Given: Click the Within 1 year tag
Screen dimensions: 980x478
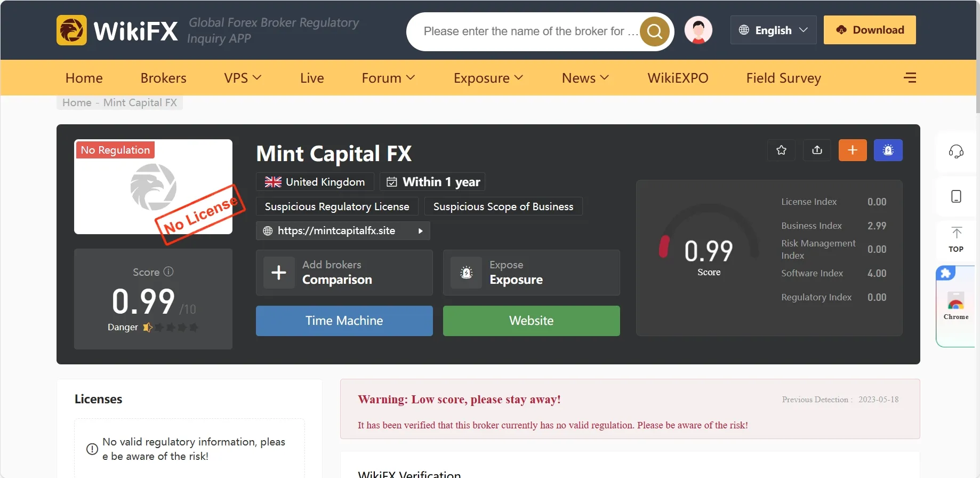Looking at the screenshot, I should tap(432, 182).
